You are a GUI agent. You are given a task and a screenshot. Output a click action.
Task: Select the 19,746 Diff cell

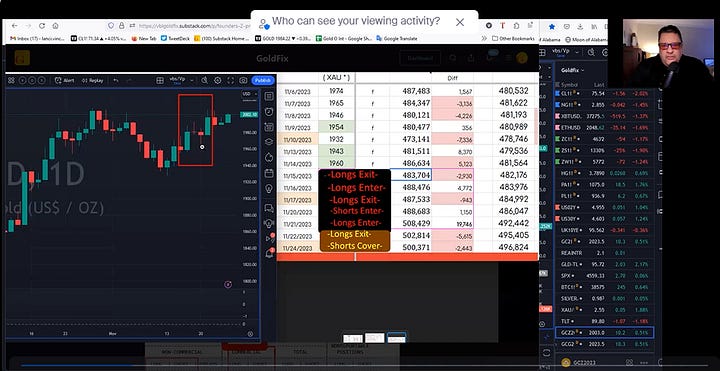[x=452, y=224]
